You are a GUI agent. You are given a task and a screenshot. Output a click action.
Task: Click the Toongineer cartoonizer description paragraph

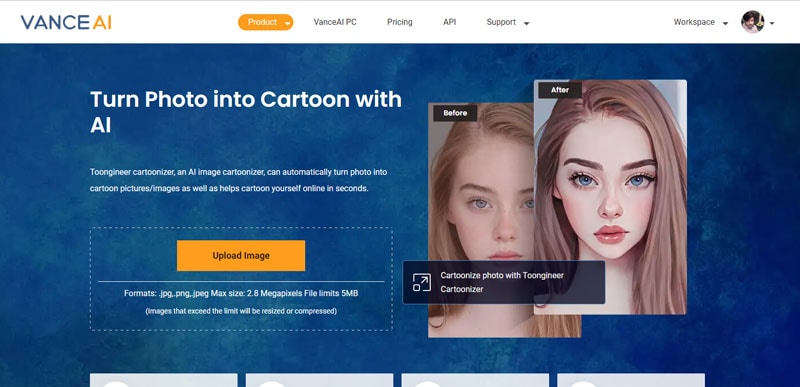click(238, 180)
